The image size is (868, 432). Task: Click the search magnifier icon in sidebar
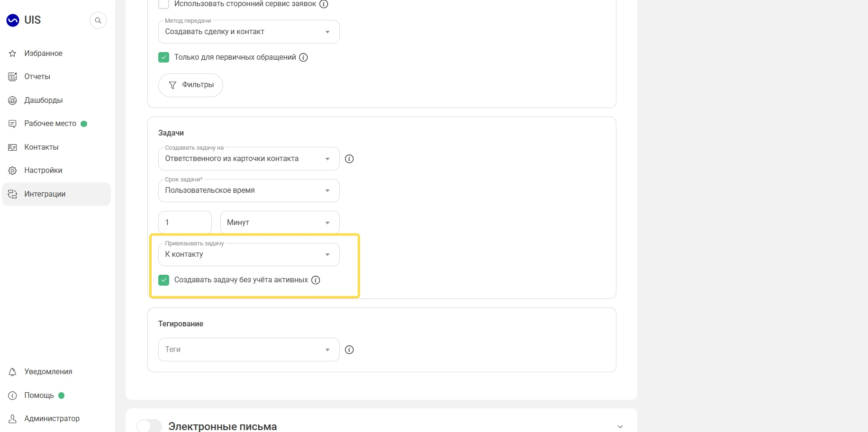coord(98,20)
